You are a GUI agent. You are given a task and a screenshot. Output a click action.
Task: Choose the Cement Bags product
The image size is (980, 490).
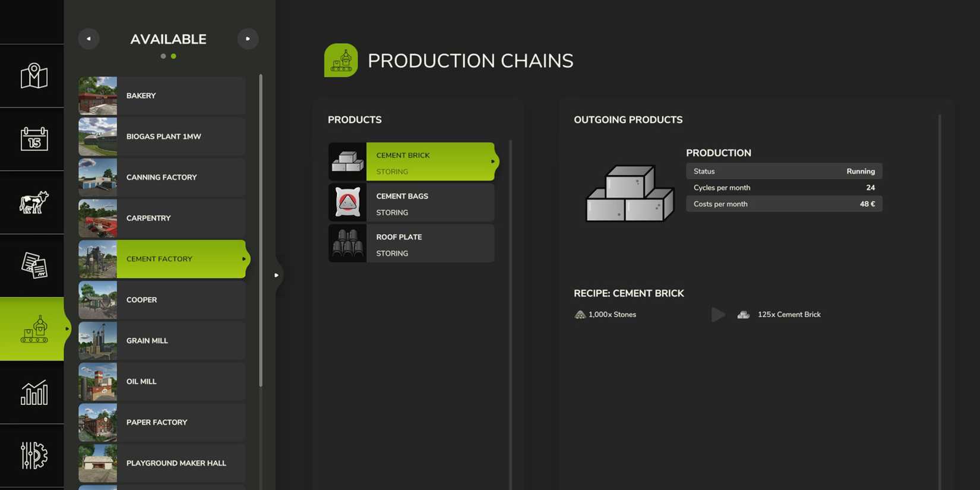(x=412, y=203)
